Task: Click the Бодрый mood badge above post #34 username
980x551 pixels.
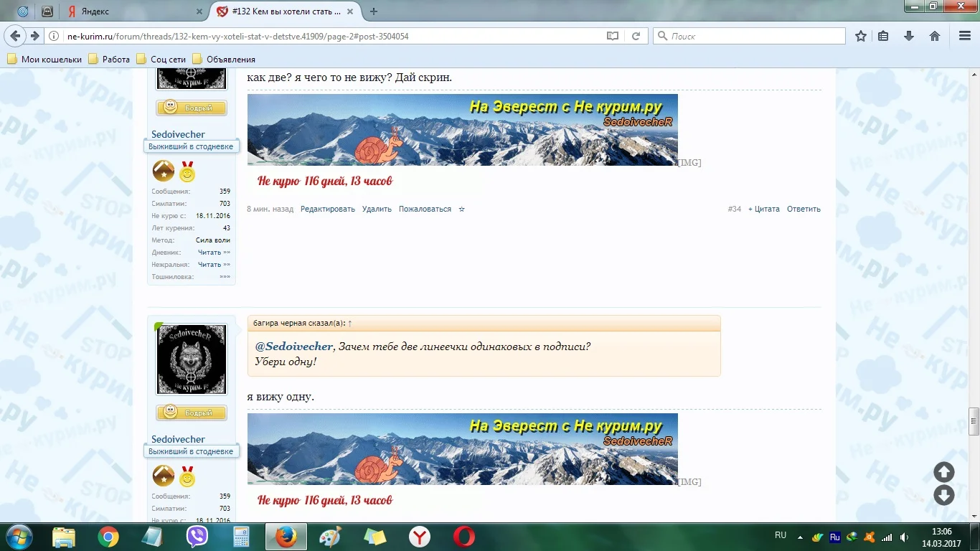Action: tap(192, 108)
